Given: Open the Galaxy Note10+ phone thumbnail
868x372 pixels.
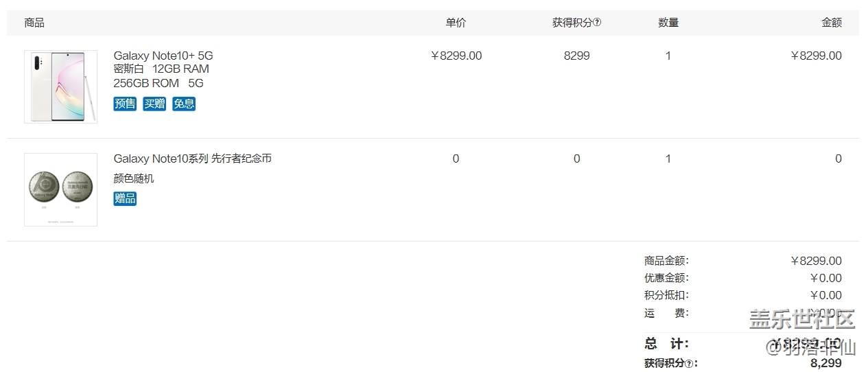Looking at the screenshot, I should pos(60,86).
